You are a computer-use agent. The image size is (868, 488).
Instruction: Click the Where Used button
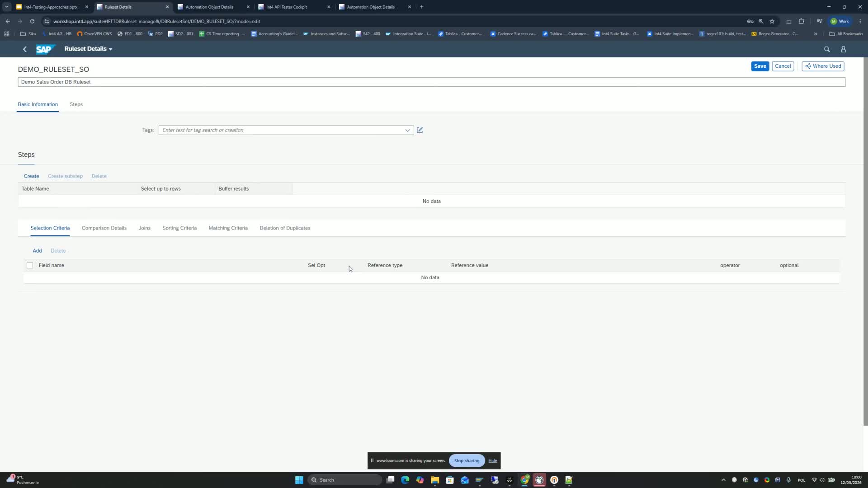823,66
